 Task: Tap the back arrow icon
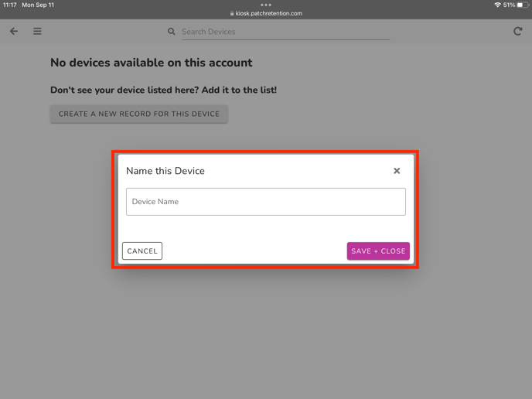[14, 31]
